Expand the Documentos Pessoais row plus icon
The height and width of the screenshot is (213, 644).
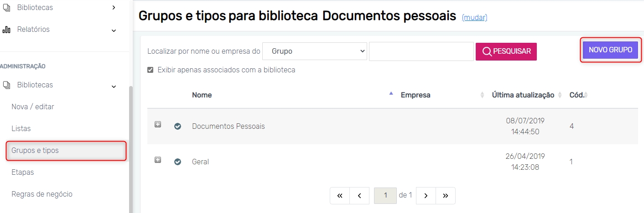point(158,124)
